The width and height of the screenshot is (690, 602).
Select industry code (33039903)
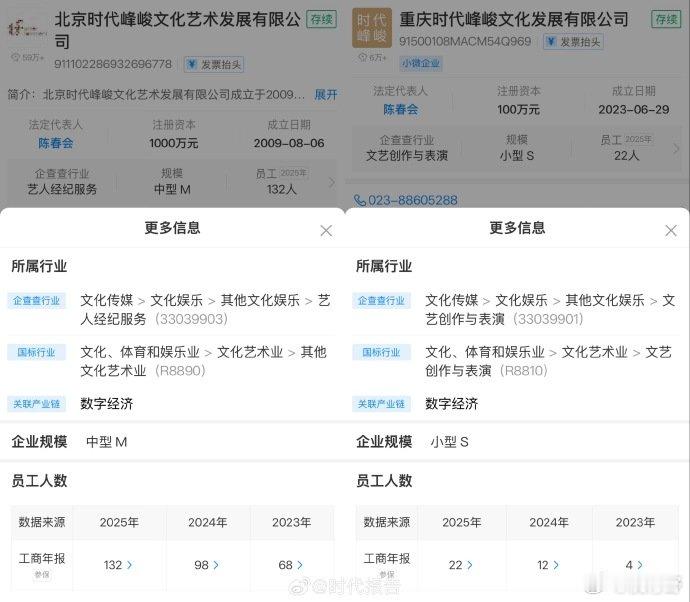click(191, 319)
